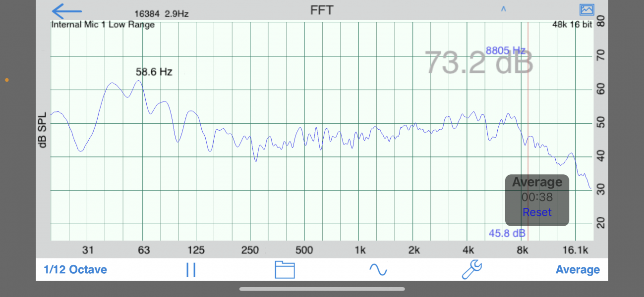Open the saved files folder

[285, 270]
